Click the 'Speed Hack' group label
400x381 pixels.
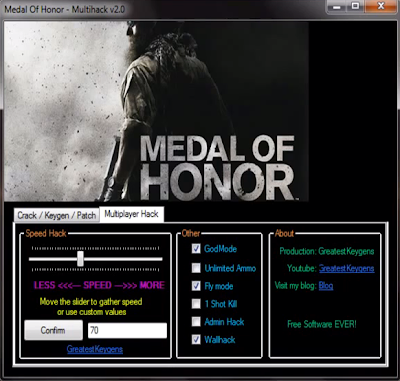tap(46, 233)
